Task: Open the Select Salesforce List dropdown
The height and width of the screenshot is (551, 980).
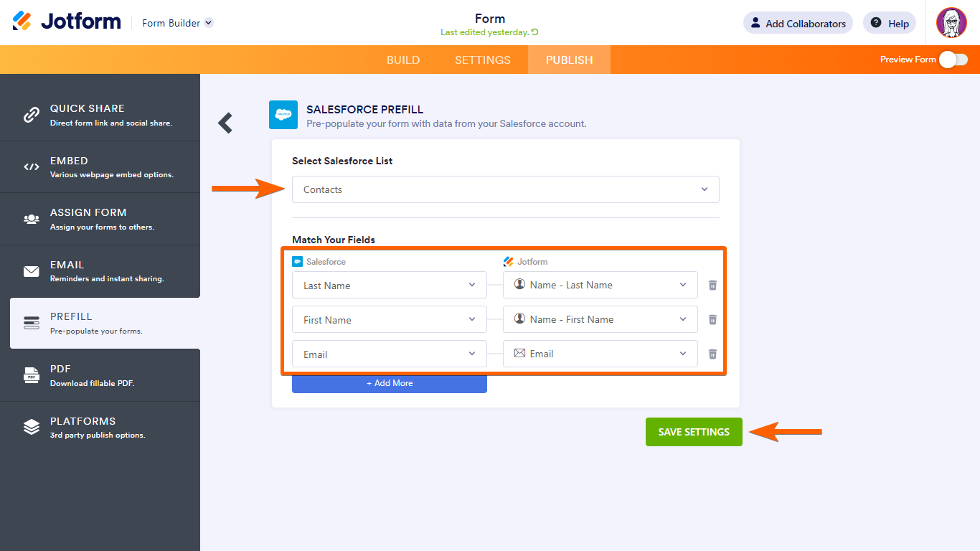Action: click(x=505, y=189)
